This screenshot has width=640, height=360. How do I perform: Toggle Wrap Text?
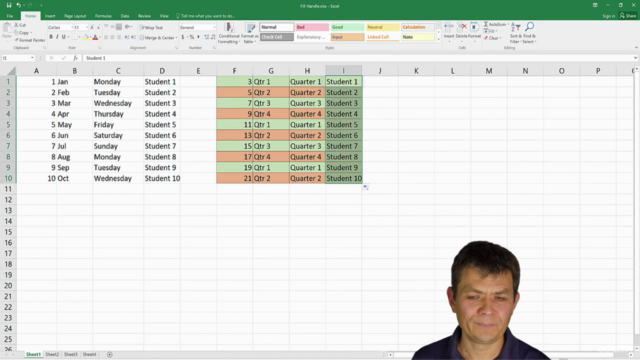151,27
